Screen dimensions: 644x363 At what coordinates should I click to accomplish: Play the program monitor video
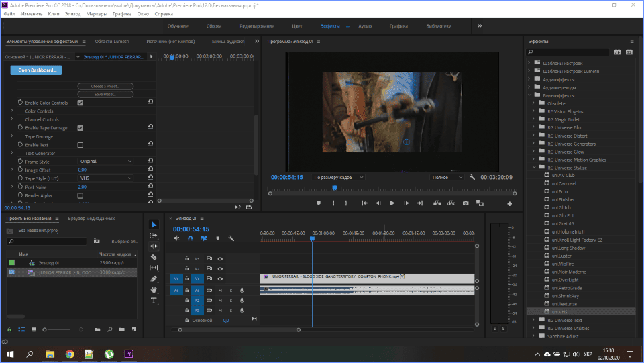pos(392,203)
